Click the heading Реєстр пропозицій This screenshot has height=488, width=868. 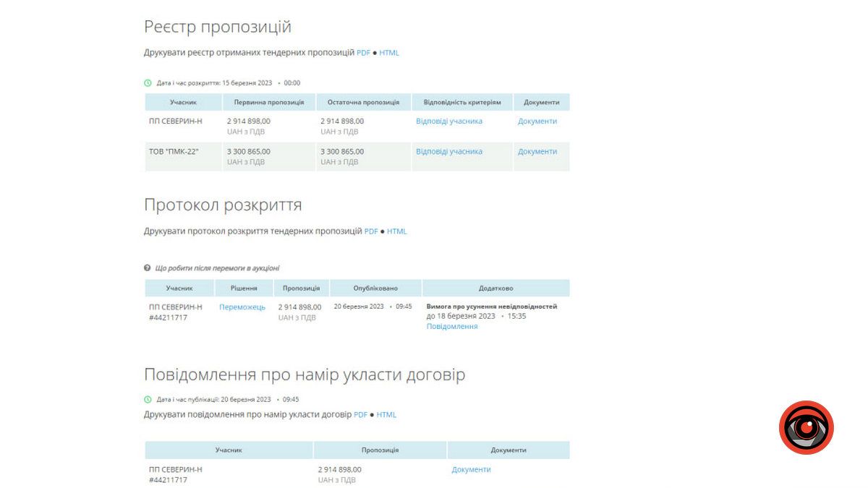[217, 26]
